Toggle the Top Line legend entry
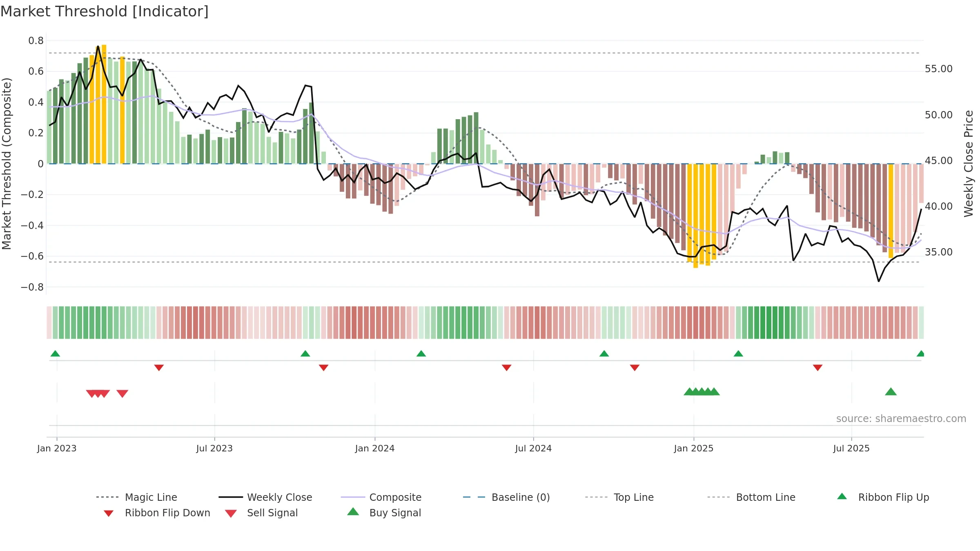Image resolution: width=980 pixels, height=551 pixels. 619,497
